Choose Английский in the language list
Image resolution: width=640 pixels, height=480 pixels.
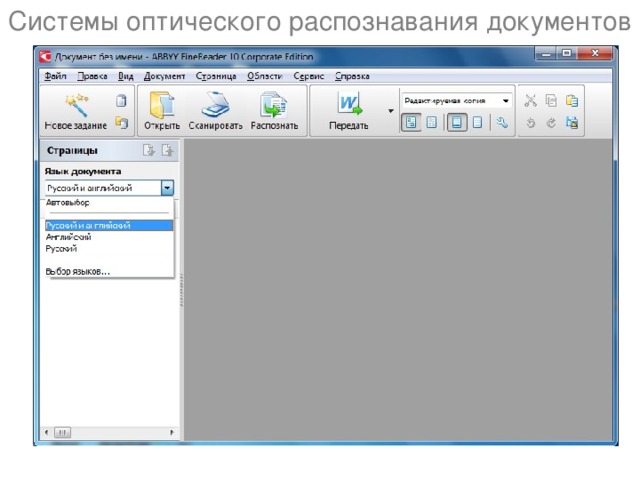109,237
